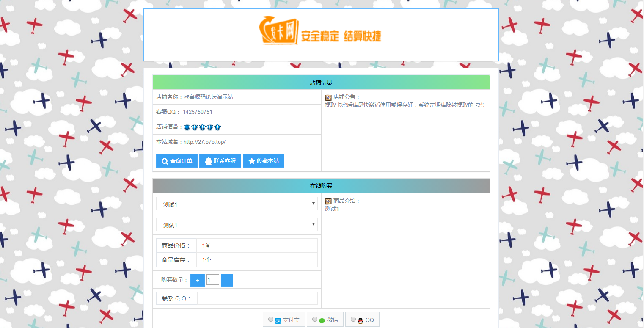Click the 店铺信息 panel header
The height and width of the screenshot is (328, 644).
[321, 82]
